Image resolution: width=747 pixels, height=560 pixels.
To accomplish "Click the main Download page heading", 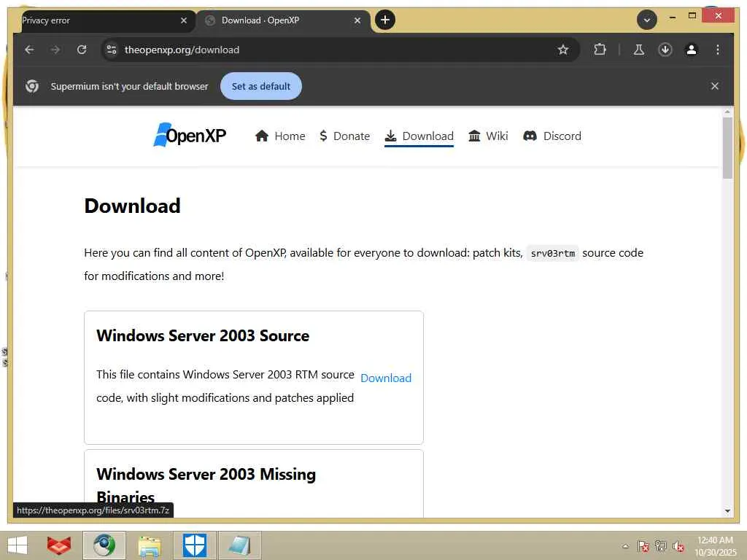I will (x=133, y=206).
